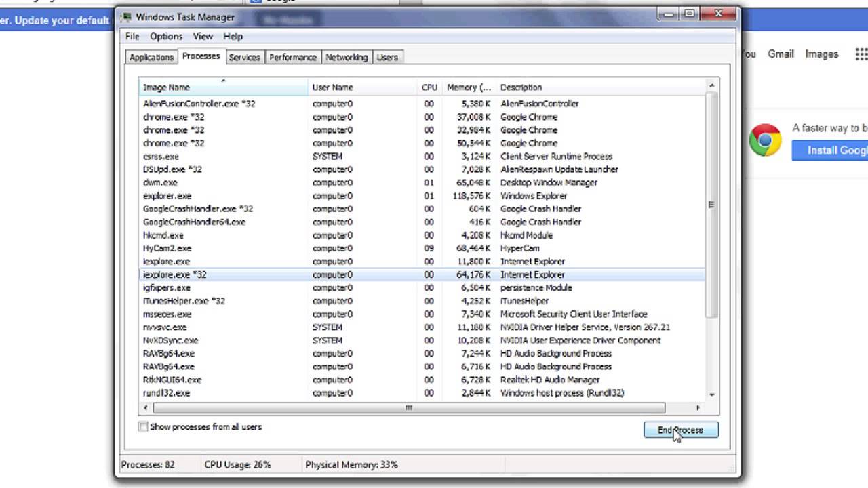Sort by Memory column header
Viewport: 868px width, 488px height.
click(x=469, y=87)
